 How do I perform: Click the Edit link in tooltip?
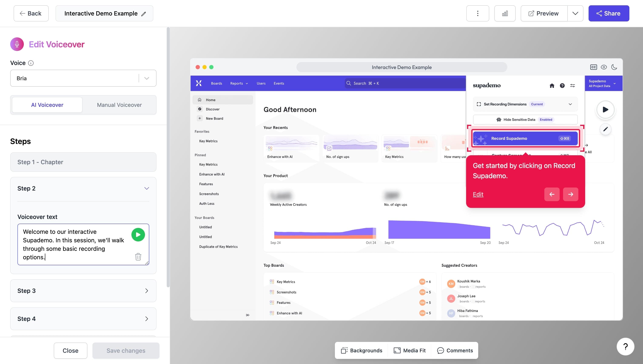click(x=478, y=194)
